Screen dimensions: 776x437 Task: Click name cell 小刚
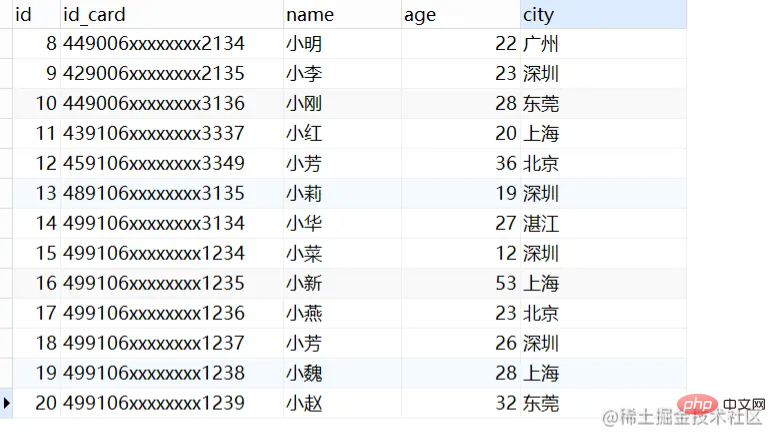[342, 103]
